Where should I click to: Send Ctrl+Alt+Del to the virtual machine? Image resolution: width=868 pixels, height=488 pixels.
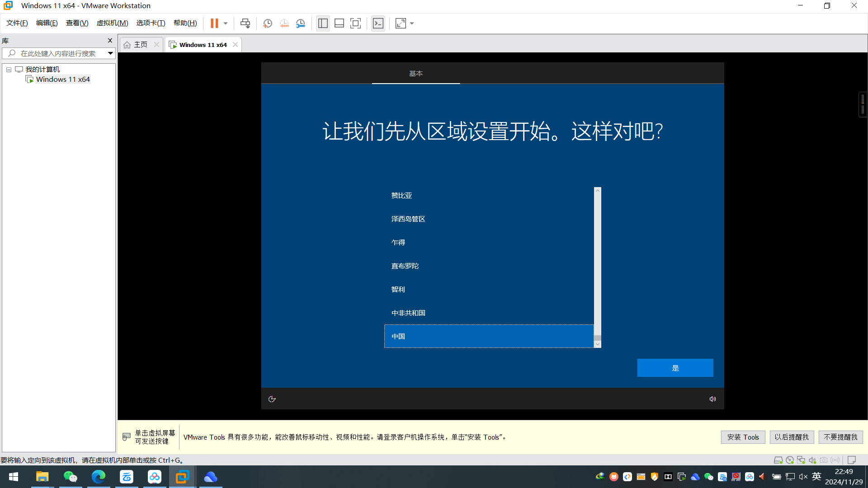pyautogui.click(x=245, y=23)
